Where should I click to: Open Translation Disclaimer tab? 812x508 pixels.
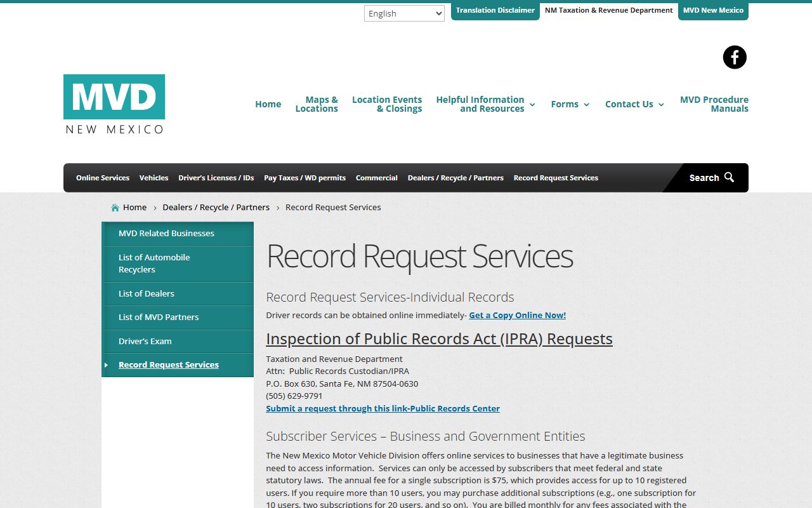pos(495,11)
